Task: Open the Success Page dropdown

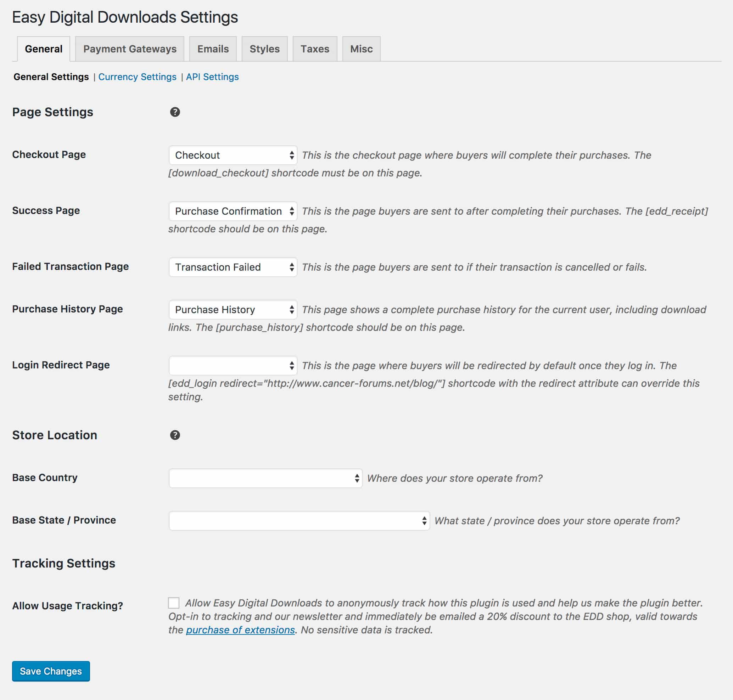Action: coord(233,211)
